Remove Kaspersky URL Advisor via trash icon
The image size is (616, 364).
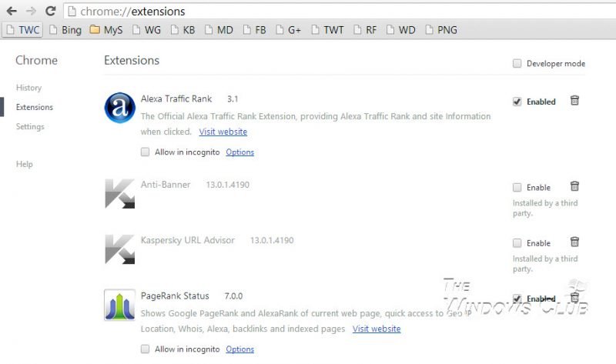(x=574, y=242)
